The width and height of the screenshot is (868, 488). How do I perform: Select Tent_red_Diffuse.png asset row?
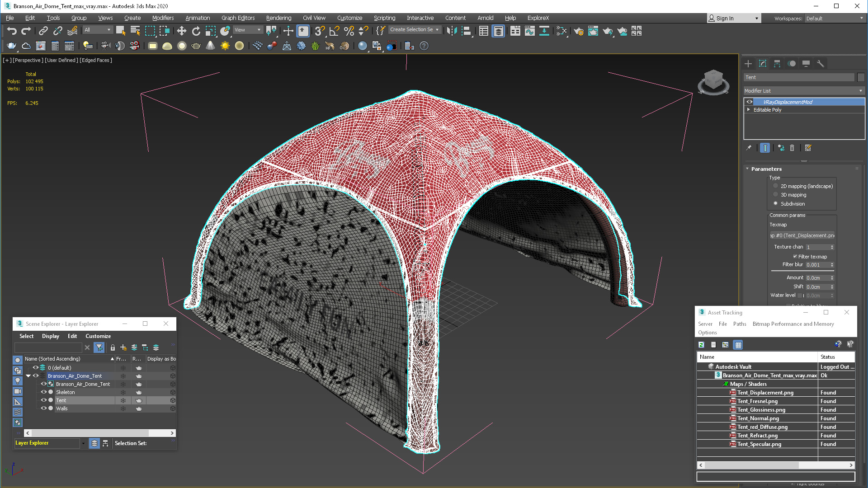point(776,427)
